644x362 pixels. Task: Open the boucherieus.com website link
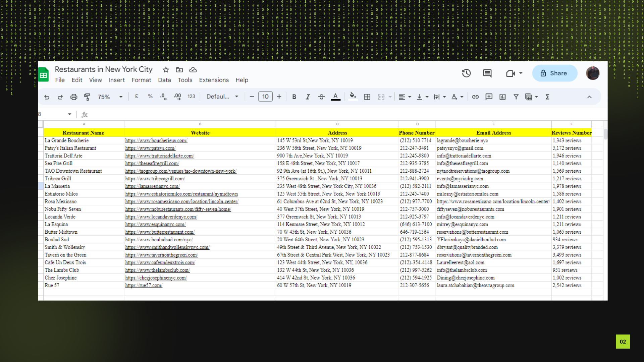coord(156,140)
